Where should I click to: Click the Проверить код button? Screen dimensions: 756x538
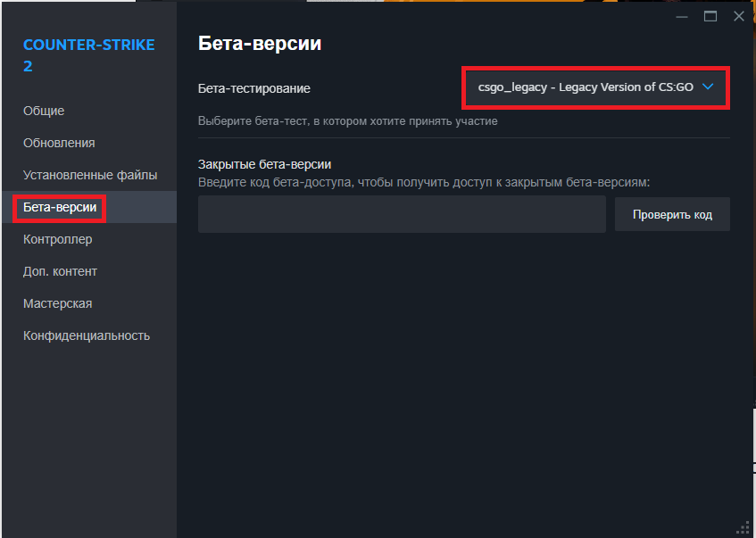tap(672, 214)
